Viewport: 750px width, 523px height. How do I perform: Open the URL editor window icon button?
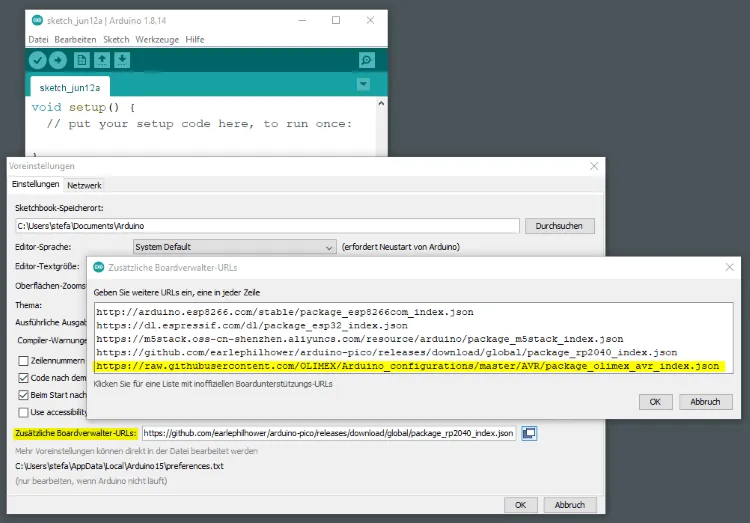(529, 433)
